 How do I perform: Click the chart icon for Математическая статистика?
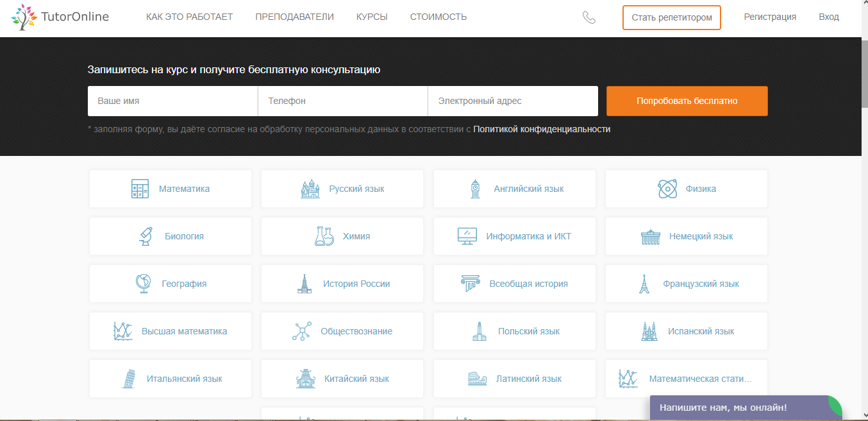point(628,379)
